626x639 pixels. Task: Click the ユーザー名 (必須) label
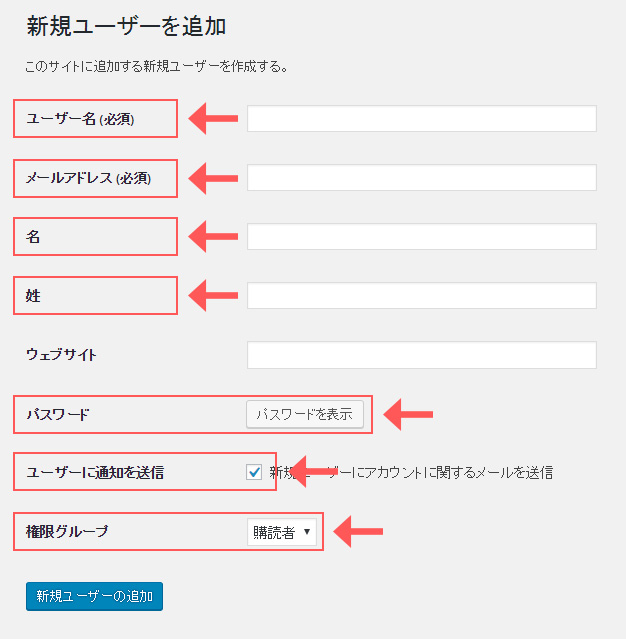(80, 119)
